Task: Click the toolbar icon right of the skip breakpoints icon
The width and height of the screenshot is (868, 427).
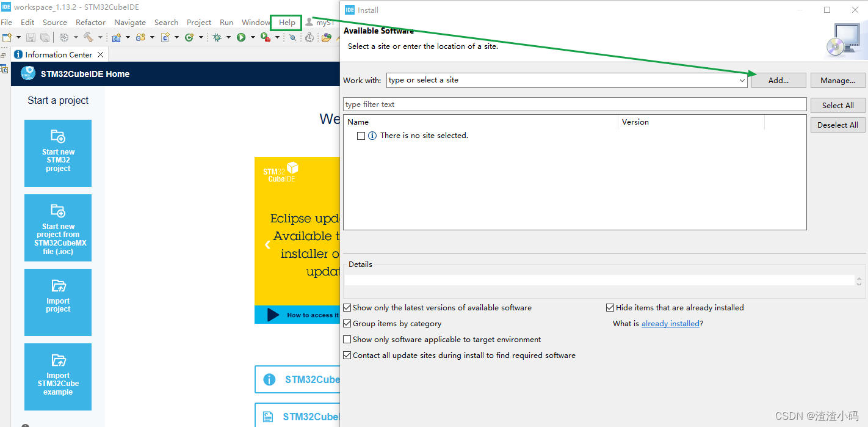Action: pos(309,37)
